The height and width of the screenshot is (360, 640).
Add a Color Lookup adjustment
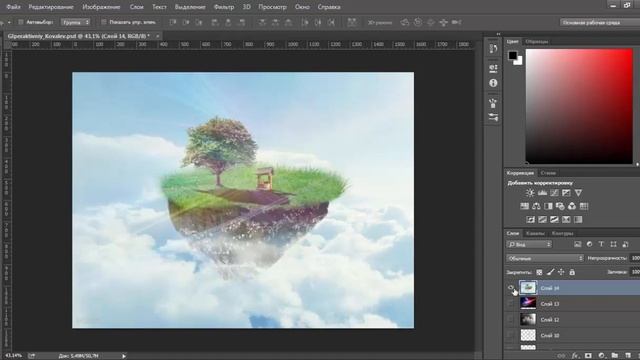pos(584,206)
